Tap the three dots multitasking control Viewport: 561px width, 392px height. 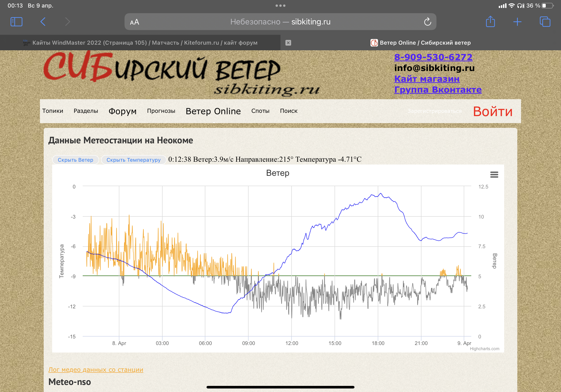pos(280,6)
